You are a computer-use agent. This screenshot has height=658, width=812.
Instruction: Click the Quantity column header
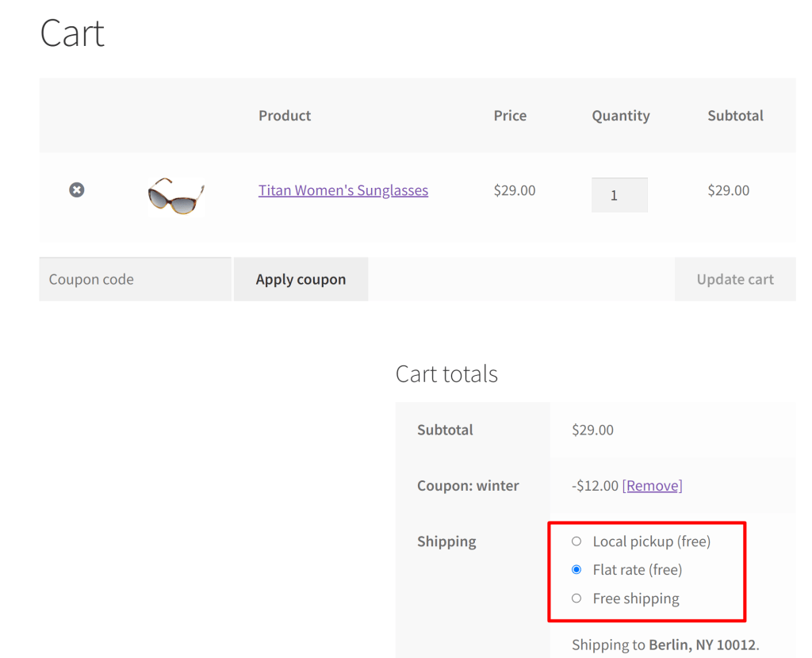620,115
